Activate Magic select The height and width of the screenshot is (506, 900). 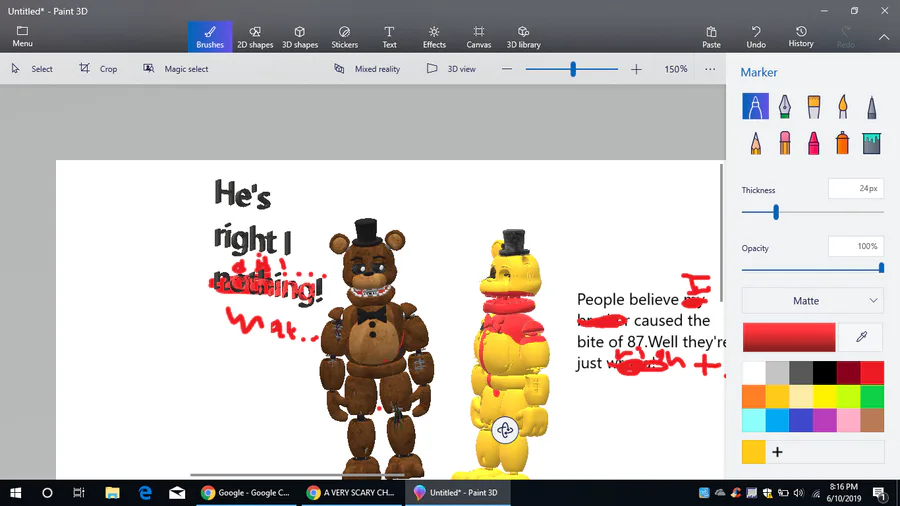(176, 69)
